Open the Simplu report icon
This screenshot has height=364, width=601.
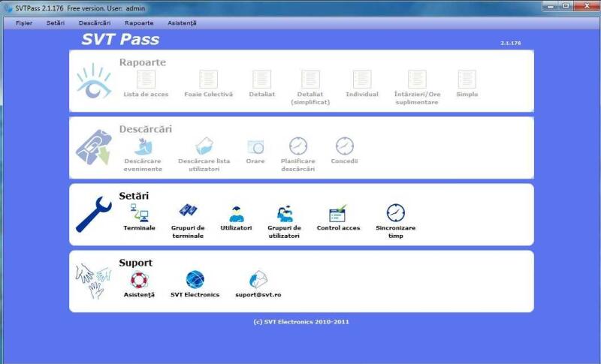pyautogui.click(x=467, y=80)
